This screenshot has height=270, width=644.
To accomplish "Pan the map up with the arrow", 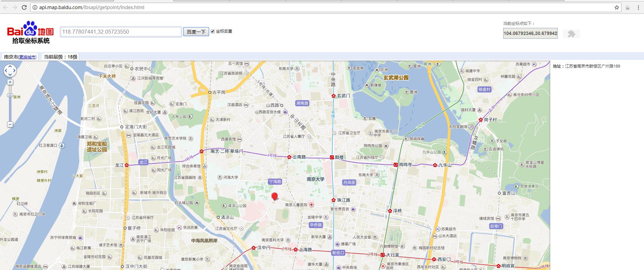I will (x=10, y=67).
